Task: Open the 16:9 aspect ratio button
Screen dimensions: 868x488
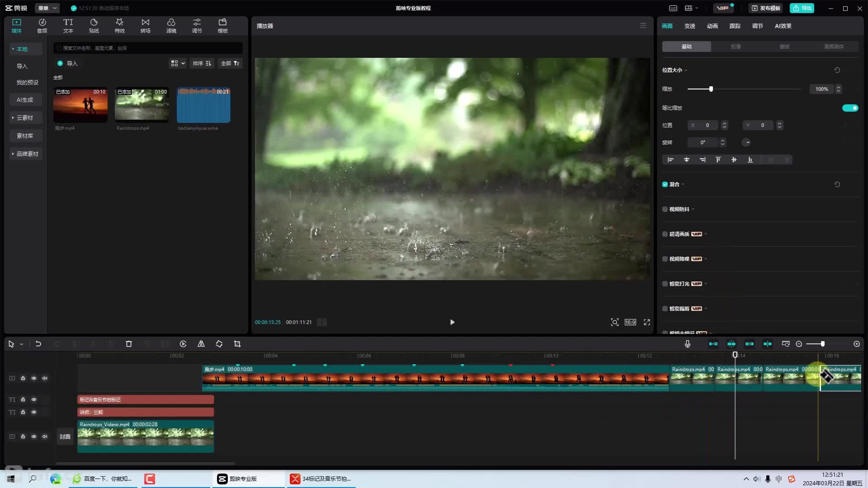Action: click(x=630, y=322)
